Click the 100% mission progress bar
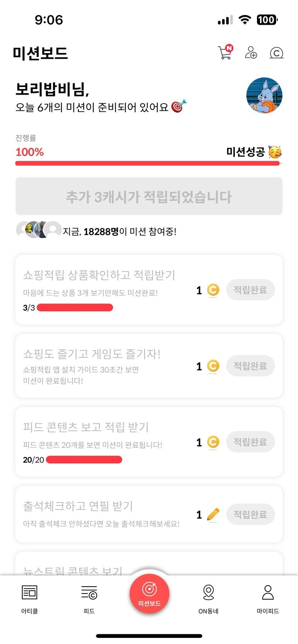Screen dimensions: 298x644 (x=147, y=164)
